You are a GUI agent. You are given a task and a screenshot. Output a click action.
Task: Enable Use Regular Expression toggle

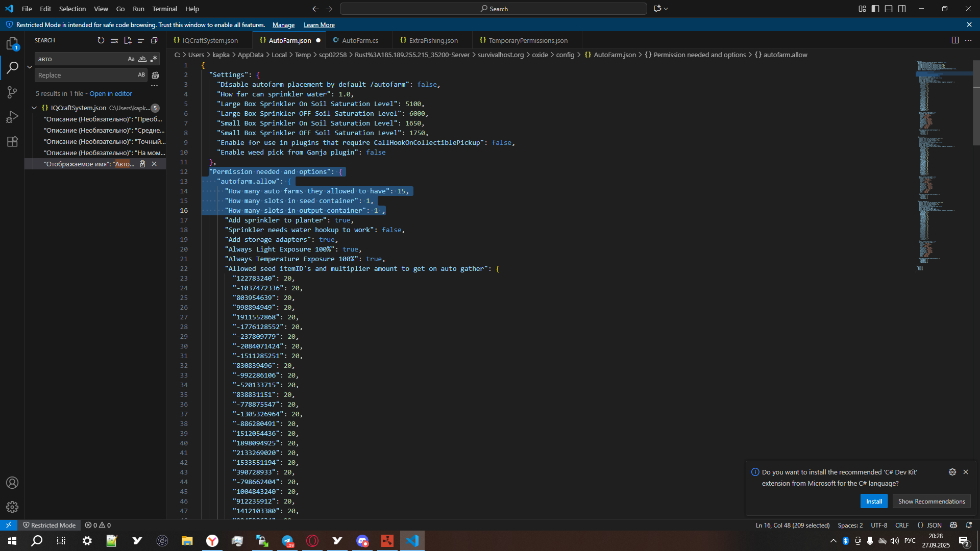(154, 59)
